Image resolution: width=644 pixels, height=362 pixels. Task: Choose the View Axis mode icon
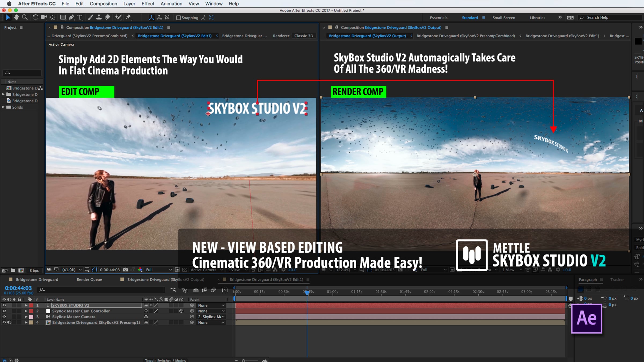pyautogui.click(x=167, y=17)
